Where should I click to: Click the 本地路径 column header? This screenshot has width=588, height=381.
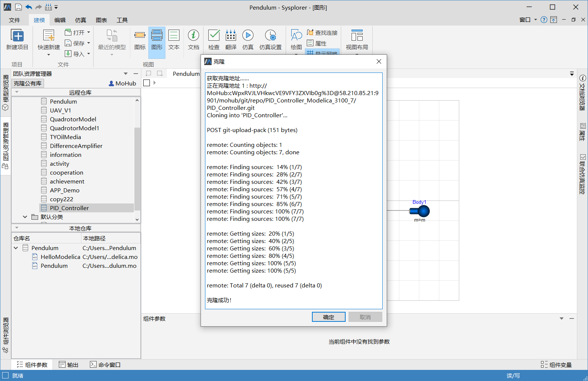(x=111, y=238)
